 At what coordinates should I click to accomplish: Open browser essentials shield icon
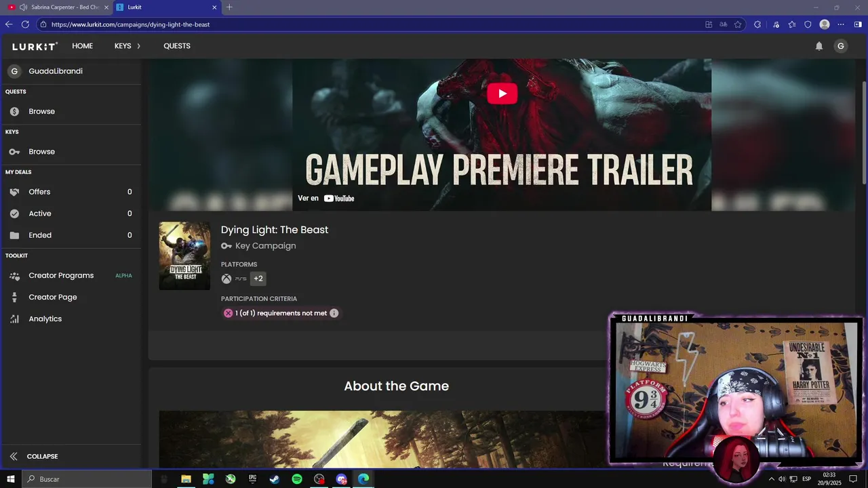(x=808, y=24)
